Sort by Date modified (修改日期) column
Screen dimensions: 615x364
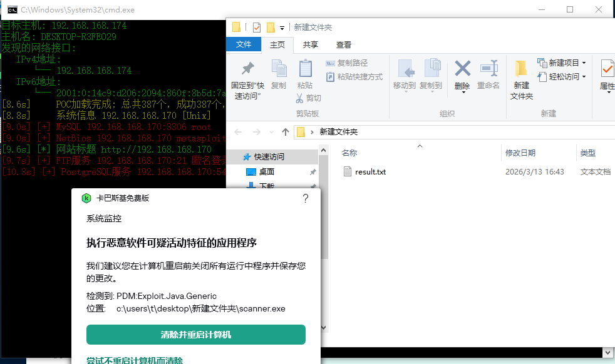click(520, 153)
